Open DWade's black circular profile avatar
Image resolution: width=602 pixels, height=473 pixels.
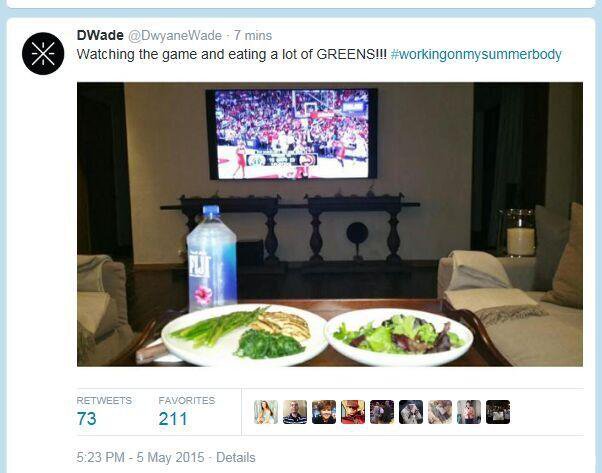tap(43, 53)
